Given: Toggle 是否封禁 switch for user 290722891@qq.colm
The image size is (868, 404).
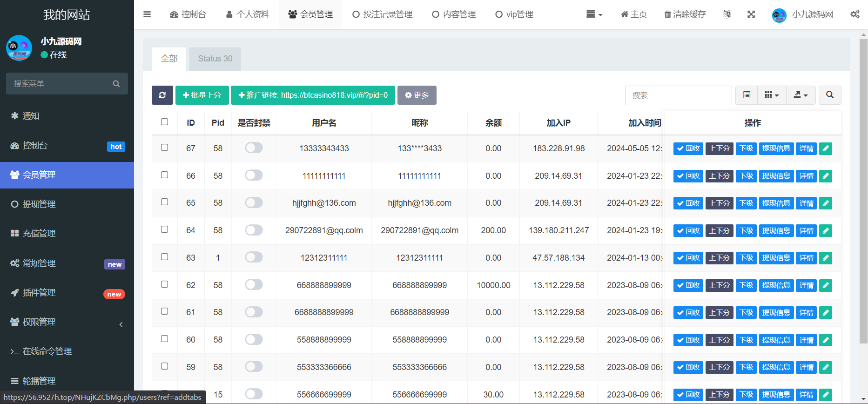Looking at the screenshot, I should (254, 230).
